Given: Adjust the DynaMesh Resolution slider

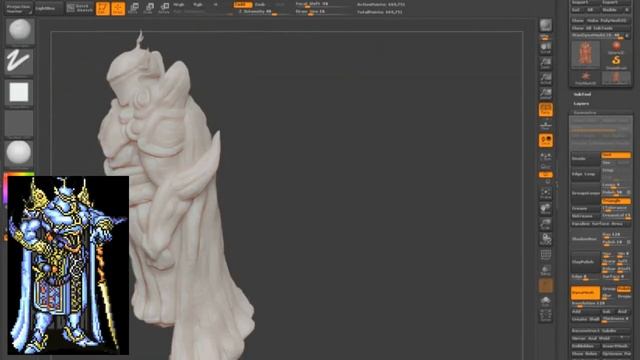Looking at the screenshot, I should pos(601,304).
